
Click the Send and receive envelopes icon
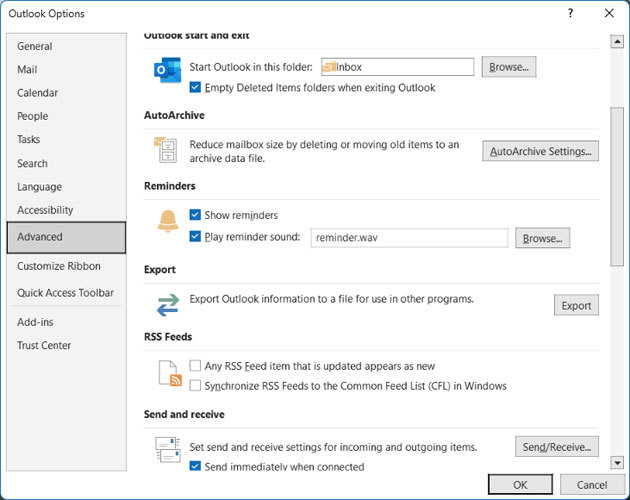point(168,449)
